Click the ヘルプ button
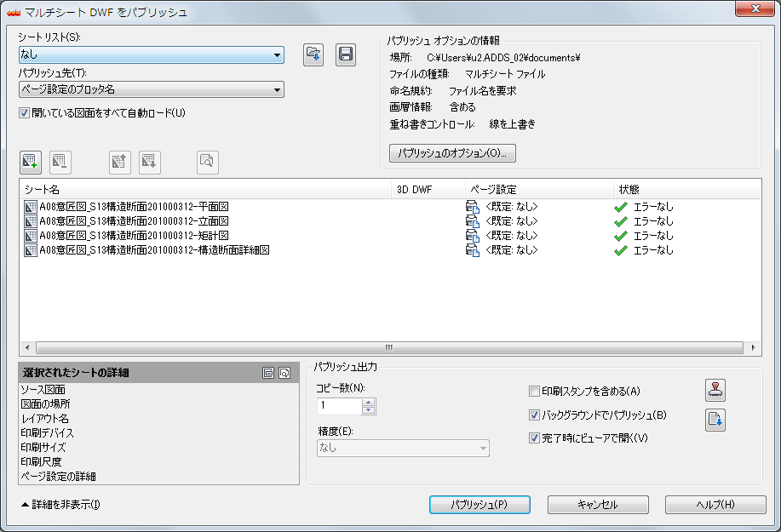781x532 pixels. point(715,505)
